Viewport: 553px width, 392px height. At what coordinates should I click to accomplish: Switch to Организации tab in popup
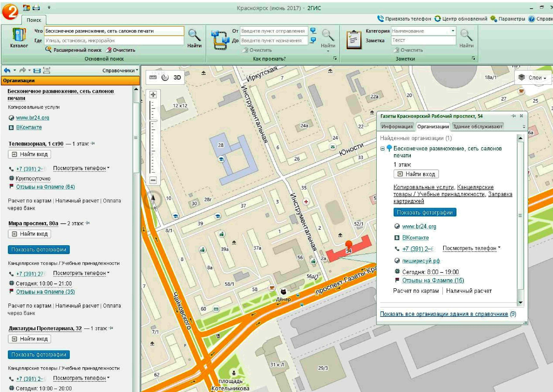click(x=433, y=127)
